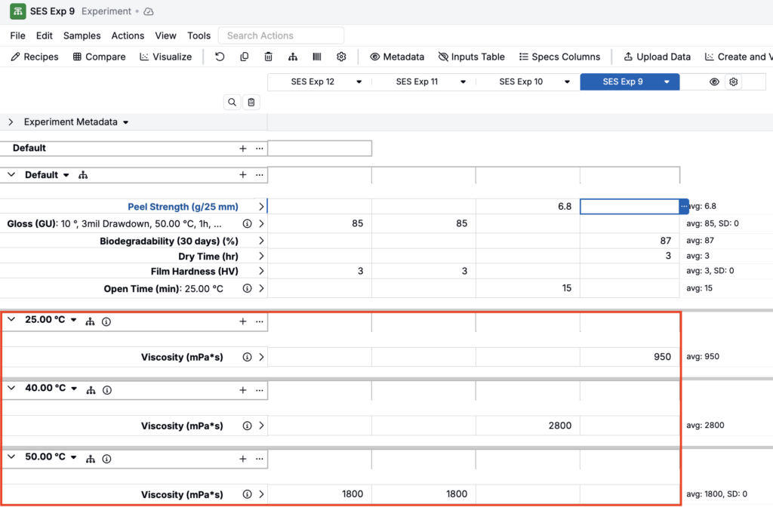Click info icon on Gloss (GU) row
773x532 pixels.
pos(247,223)
